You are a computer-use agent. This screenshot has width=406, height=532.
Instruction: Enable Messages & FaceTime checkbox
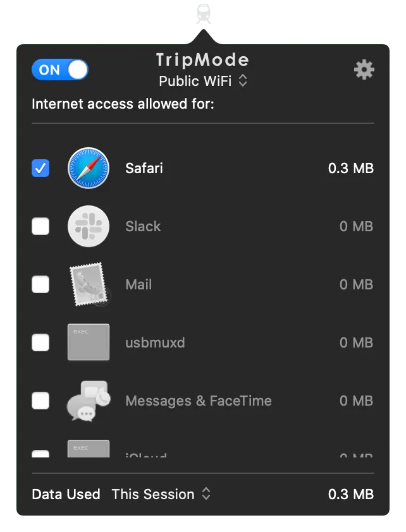pos(40,401)
